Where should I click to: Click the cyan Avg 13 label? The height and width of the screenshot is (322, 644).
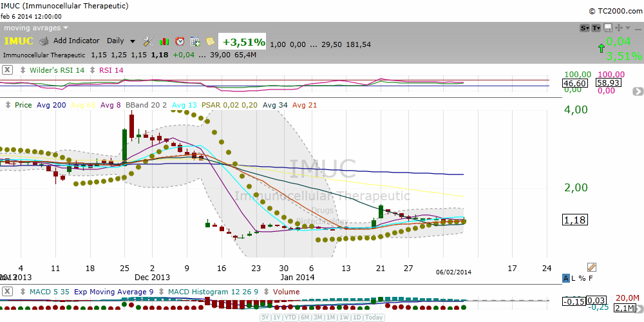[x=184, y=105]
